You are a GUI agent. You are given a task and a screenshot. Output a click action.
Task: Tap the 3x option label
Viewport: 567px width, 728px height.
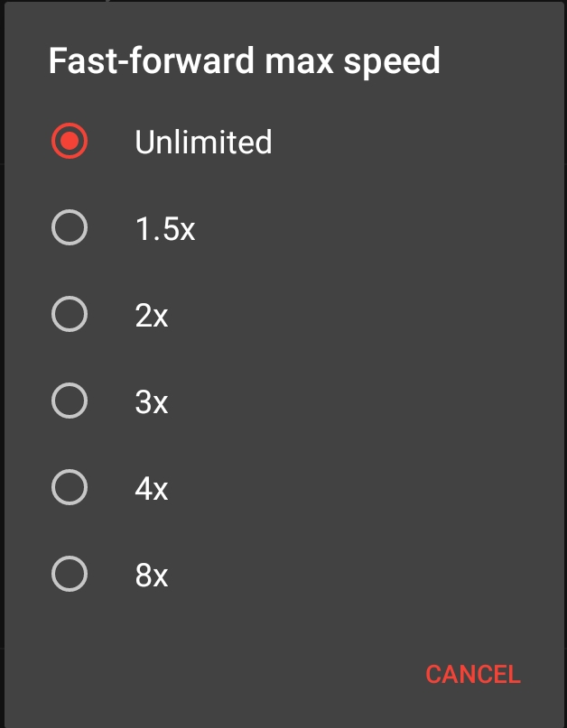pos(150,401)
